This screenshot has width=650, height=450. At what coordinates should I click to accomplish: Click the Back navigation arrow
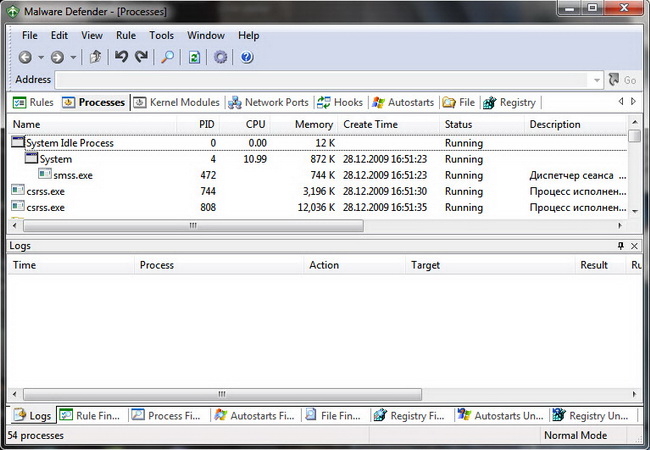pos(24,58)
